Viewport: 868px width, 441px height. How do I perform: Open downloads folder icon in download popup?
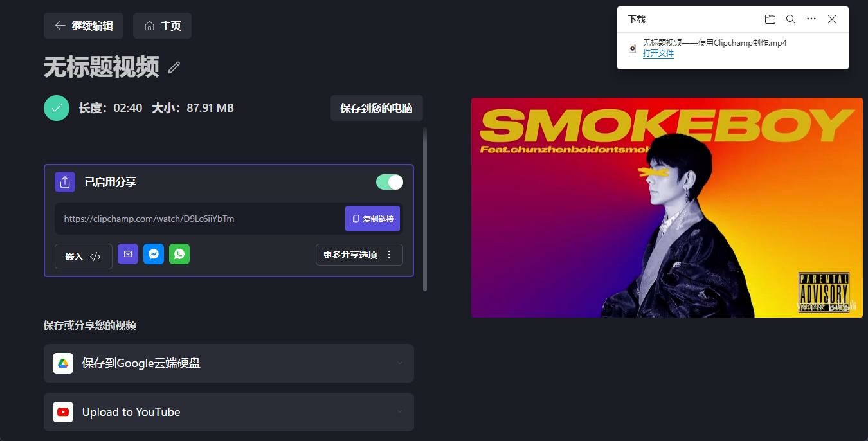pyautogui.click(x=770, y=19)
